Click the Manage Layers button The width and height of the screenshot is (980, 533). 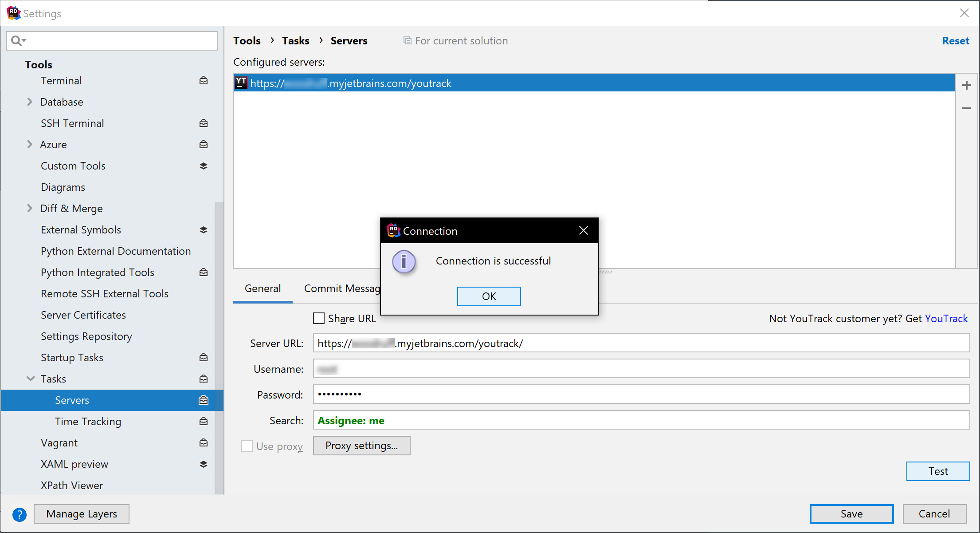(x=82, y=514)
